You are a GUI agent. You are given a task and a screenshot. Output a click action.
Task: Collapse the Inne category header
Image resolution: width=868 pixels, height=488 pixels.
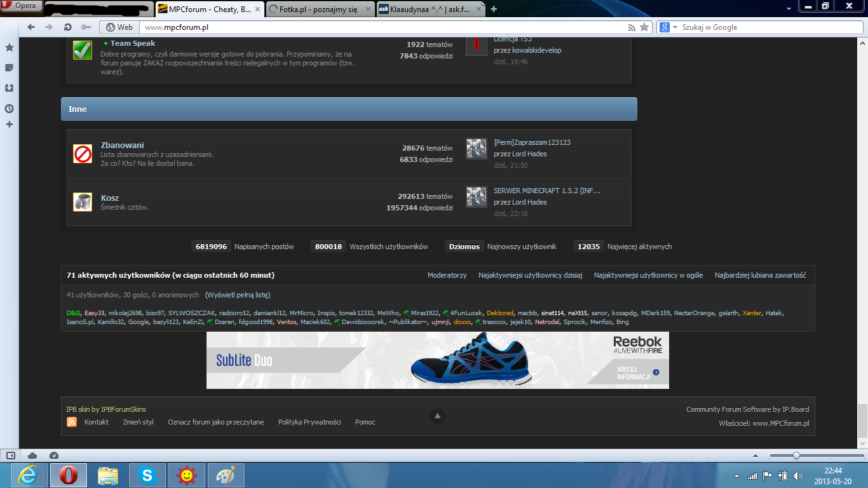pos(349,109)
